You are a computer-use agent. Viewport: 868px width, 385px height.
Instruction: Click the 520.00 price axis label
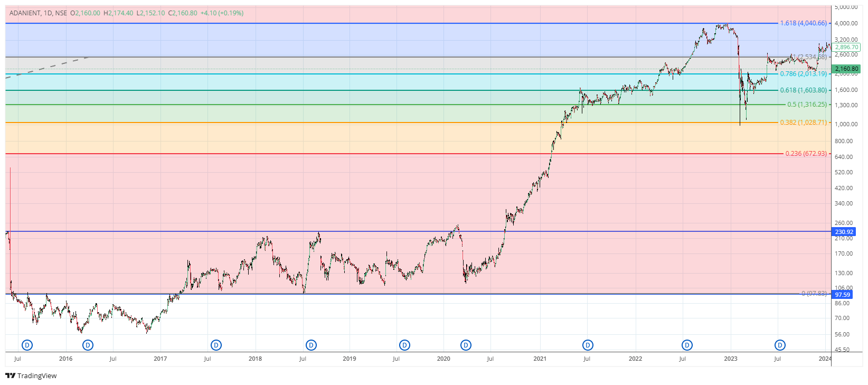[844, 172]
